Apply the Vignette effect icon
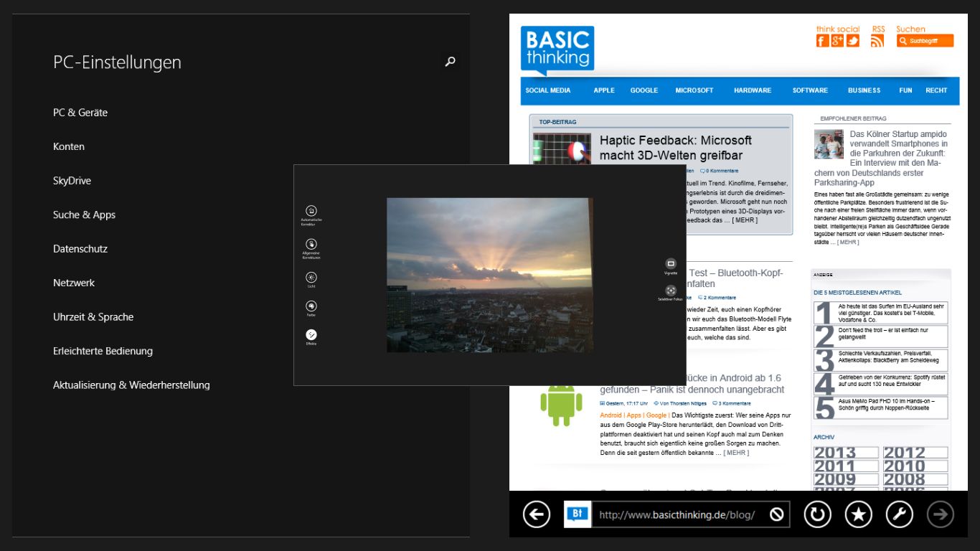The height and width of the screenshot is (551, 980). click(x=671, y=264)
